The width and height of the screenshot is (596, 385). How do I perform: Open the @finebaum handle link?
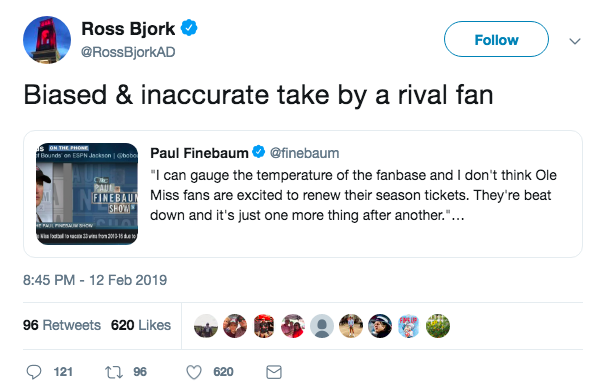[304, 153]
